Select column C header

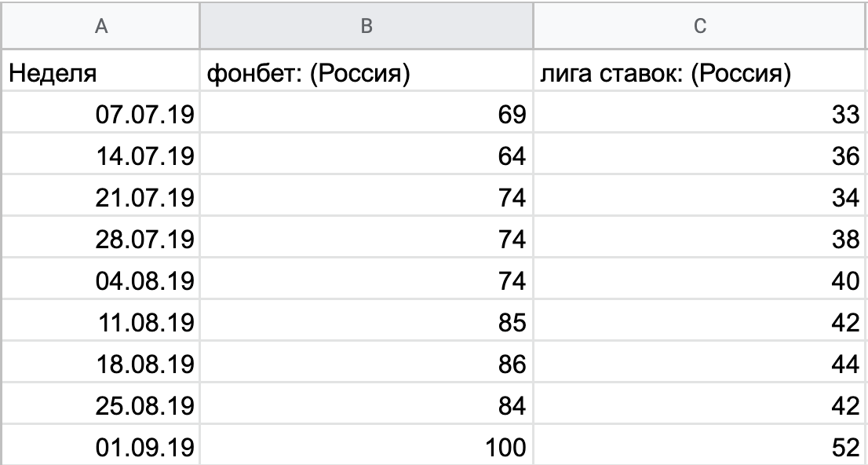(x=699, y=27)
